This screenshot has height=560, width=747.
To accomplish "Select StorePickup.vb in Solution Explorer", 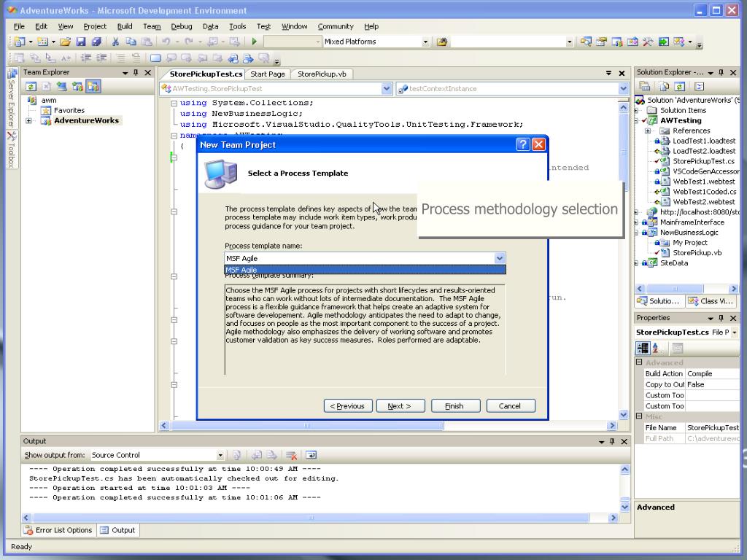I will pos(697,253).
